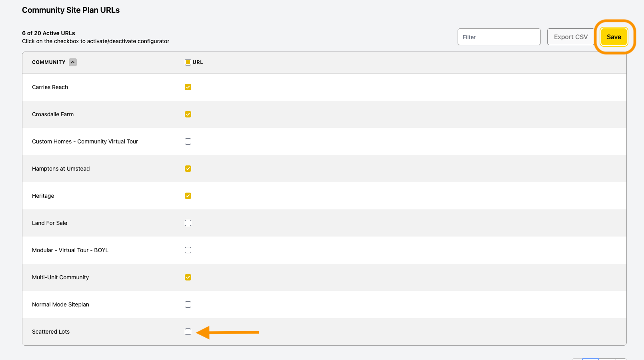Deactivate the Multi-Unit Community checkbox

(188, 277)
